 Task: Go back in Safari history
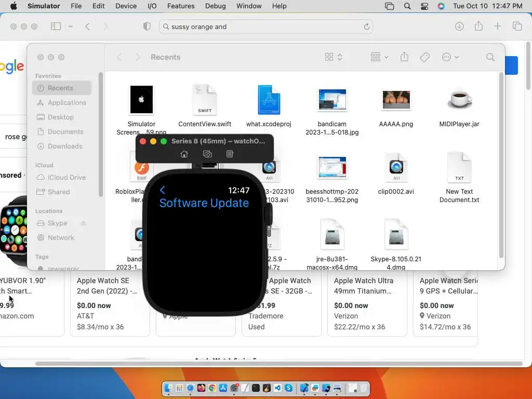coord(87,26)
